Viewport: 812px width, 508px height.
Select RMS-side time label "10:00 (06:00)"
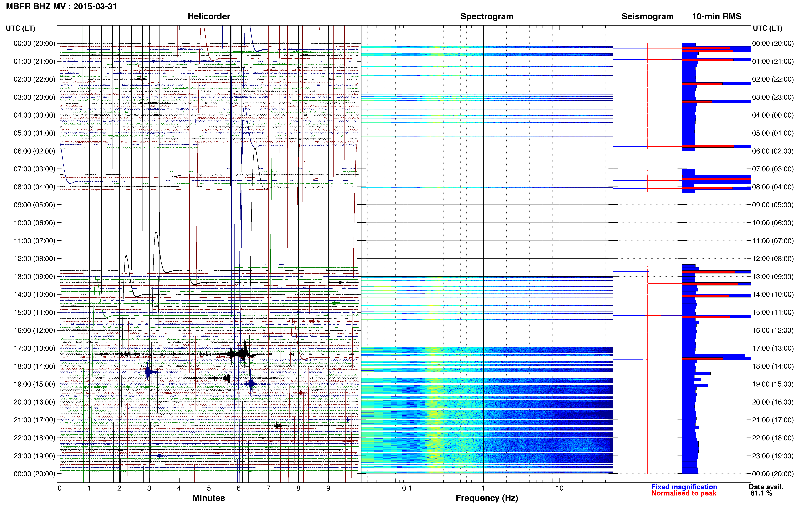click(x=773, y=223)
